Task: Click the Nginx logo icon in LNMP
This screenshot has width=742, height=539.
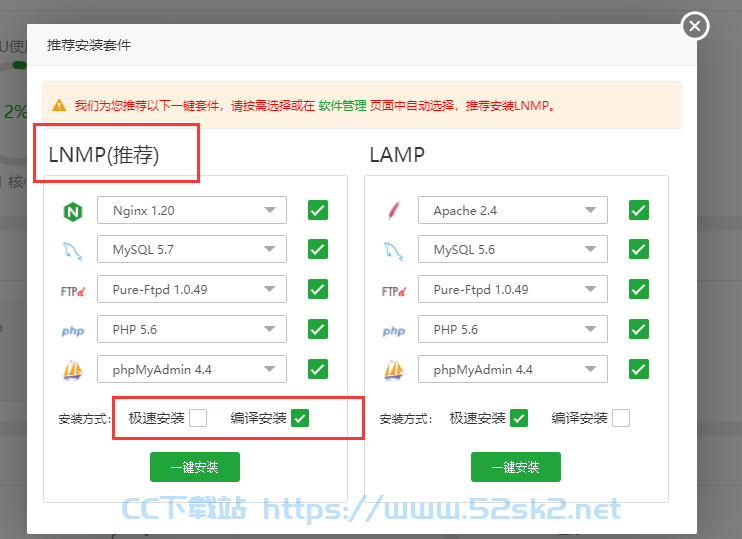Action: click(x=73, y=212)
